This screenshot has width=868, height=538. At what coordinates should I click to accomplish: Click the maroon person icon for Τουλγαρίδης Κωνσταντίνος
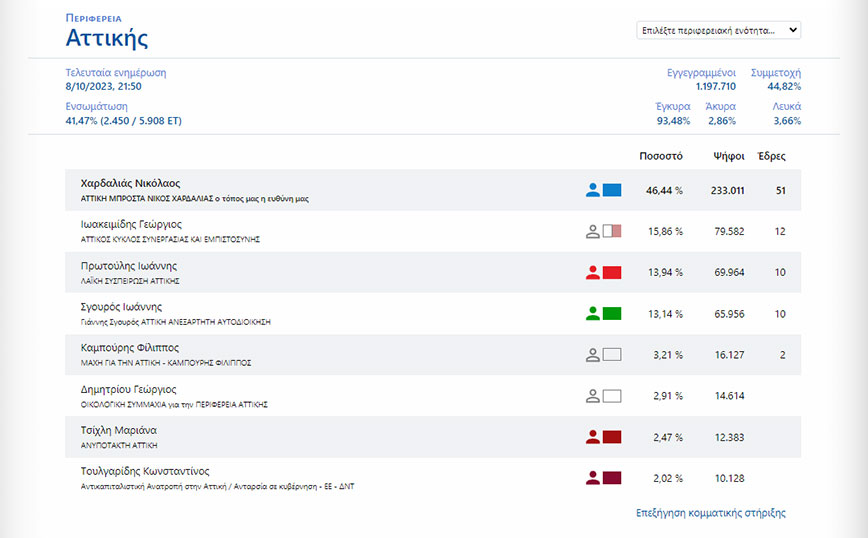point(592,477)
